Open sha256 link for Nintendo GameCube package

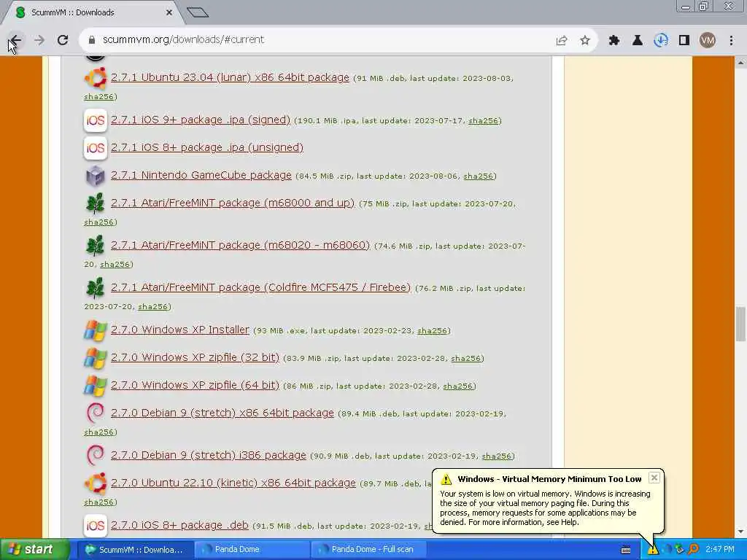pos(479,176)
